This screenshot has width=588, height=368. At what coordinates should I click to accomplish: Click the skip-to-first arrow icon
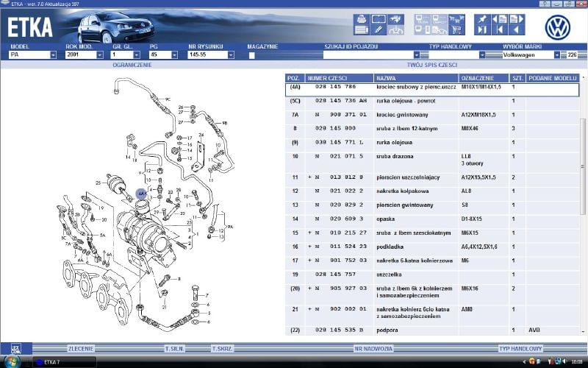point(500,29)
